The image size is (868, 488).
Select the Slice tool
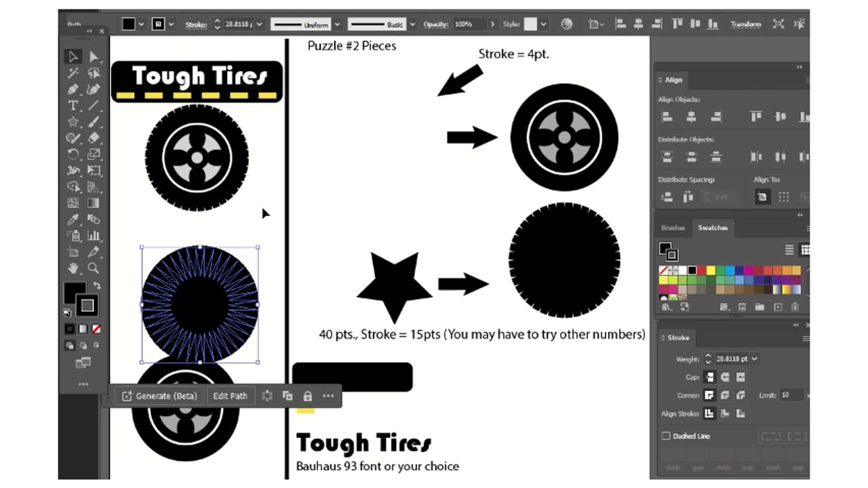click(94, 251)
